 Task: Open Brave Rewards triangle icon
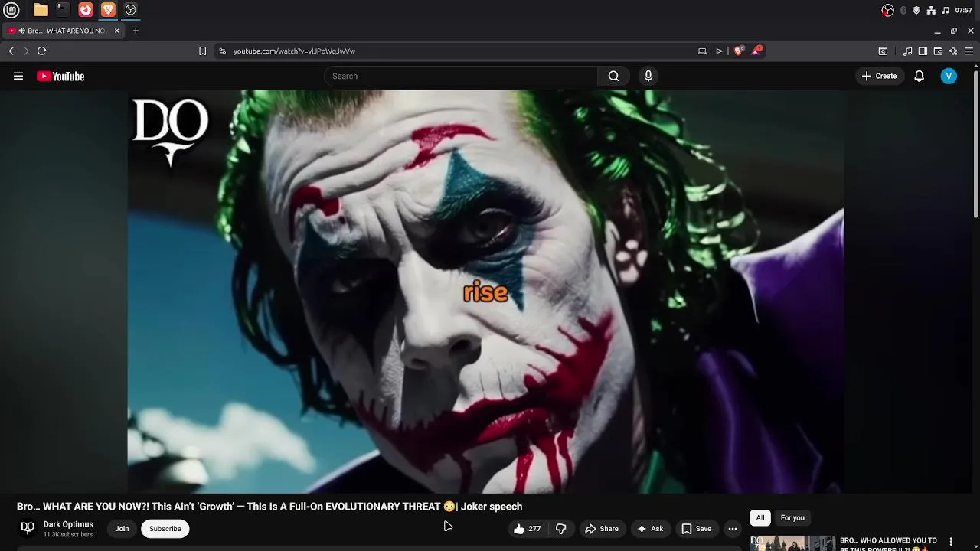coord(756,51)
